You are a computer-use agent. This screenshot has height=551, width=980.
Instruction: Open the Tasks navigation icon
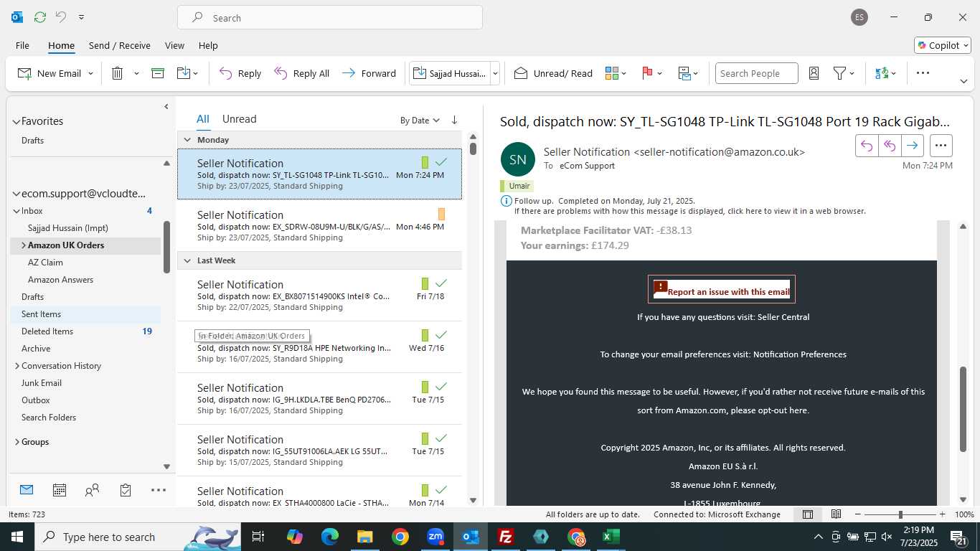tap(126, 490)
